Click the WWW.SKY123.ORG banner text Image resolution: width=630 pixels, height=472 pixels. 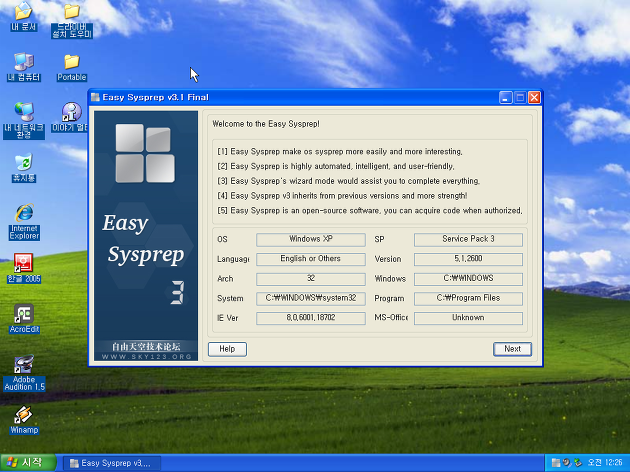pos(146,357)
